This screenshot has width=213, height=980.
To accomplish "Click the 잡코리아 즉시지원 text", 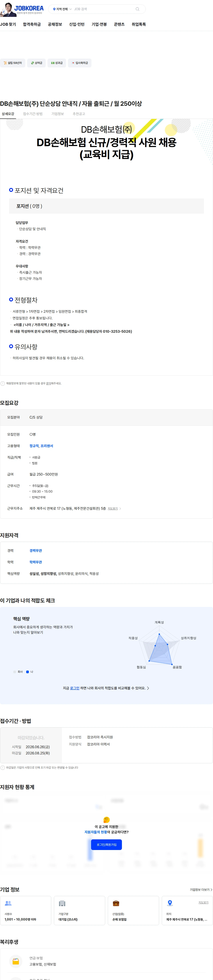I will [x=100, y=737].
